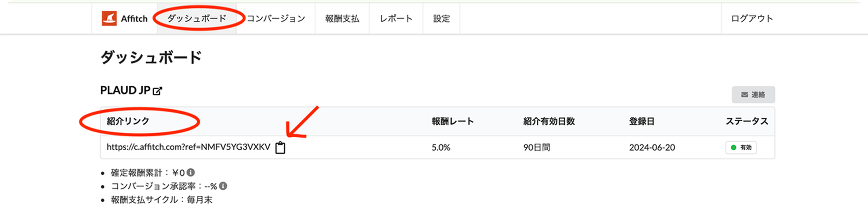Open the ダッシュボード menu tab
Screen dimensions: 868x217
(197, 18)
